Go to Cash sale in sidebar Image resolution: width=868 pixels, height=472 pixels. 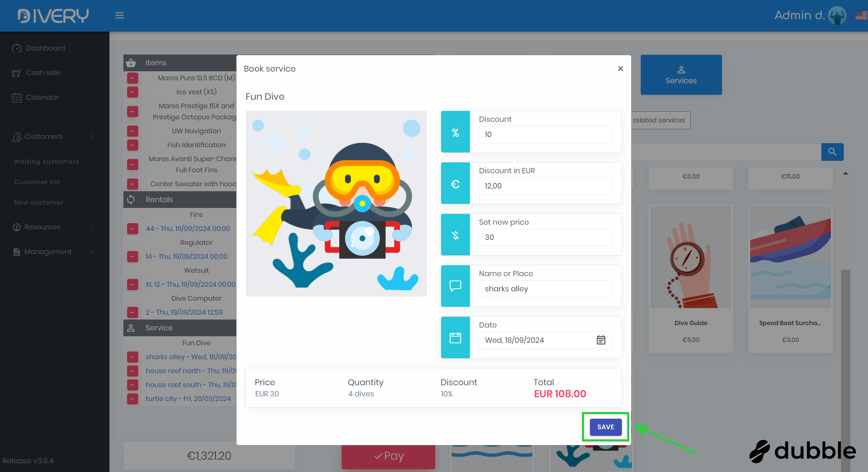point(43,73)
